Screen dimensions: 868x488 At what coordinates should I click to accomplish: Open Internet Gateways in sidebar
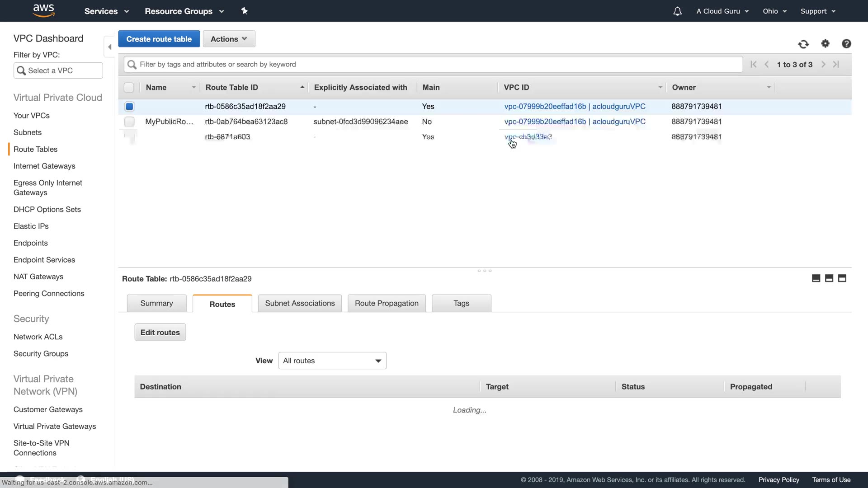pyautogui.click(x=44, y=166)
